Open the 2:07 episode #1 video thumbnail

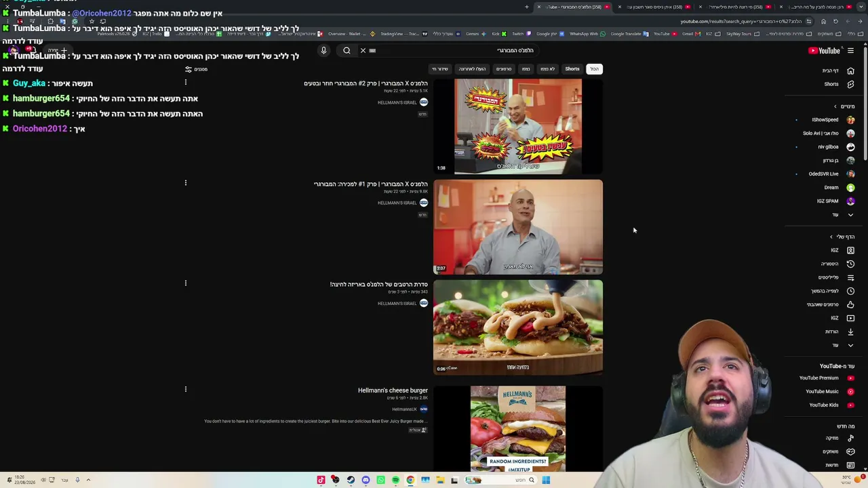(518, 226)
